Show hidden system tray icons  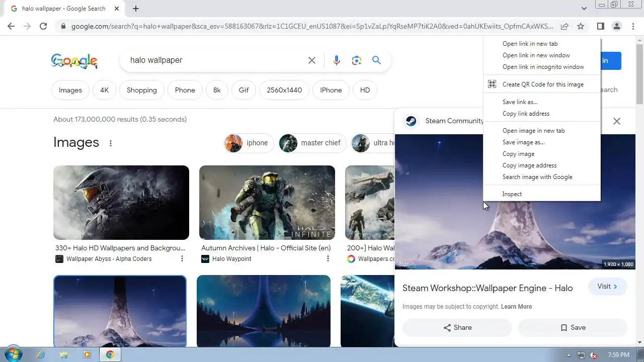(x=569, y=355)
